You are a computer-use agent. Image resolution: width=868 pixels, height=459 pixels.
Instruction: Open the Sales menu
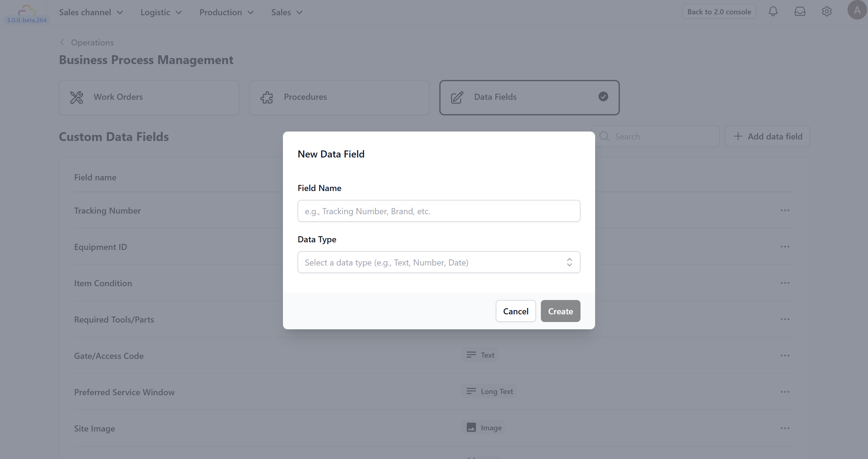286,12
